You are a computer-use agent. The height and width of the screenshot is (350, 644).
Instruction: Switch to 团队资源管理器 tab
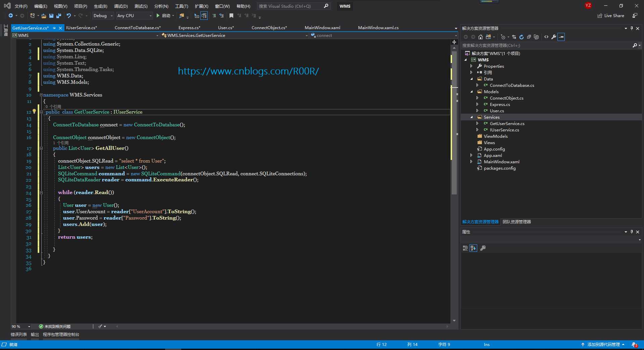click(517, 222)
